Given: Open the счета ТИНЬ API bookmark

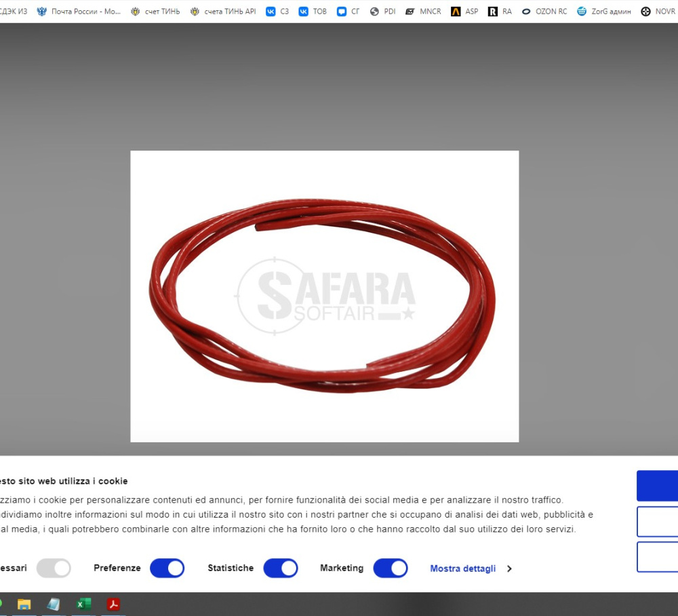Looking at the screenshot, I should pos(223,12).
